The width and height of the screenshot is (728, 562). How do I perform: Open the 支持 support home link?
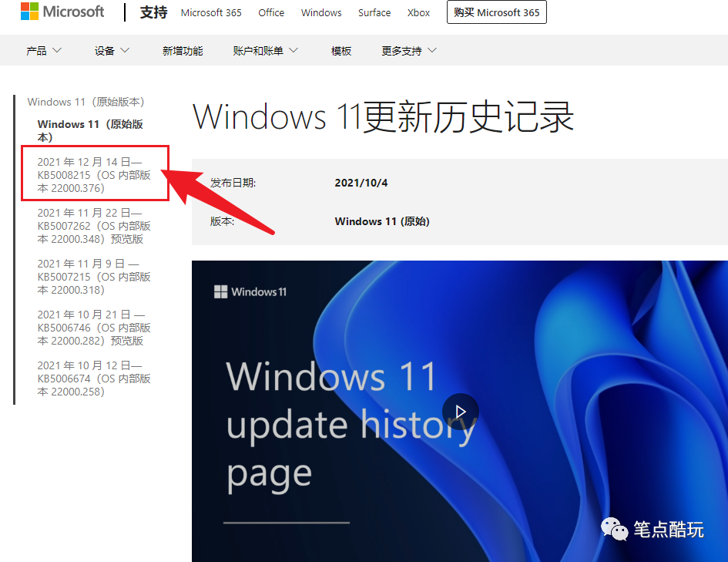pos(153,12)
